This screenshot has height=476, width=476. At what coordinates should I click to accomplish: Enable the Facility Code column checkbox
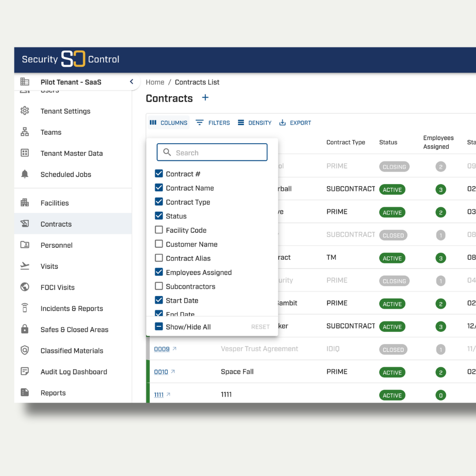[159, 230]
